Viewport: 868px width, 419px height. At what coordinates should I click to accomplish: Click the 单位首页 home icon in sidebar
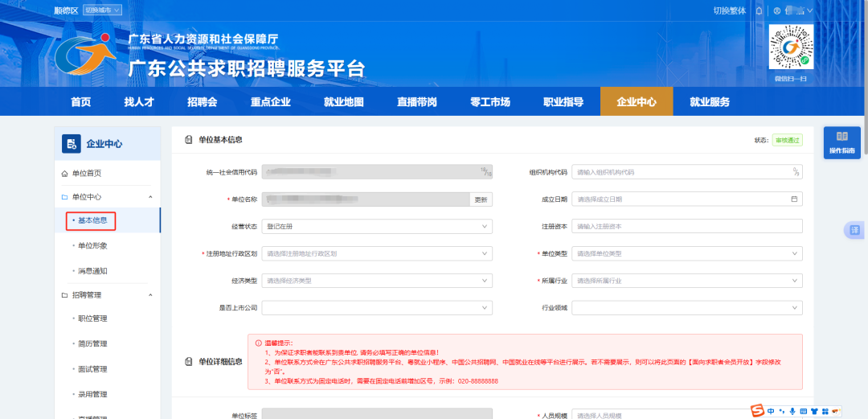point(65,174)
